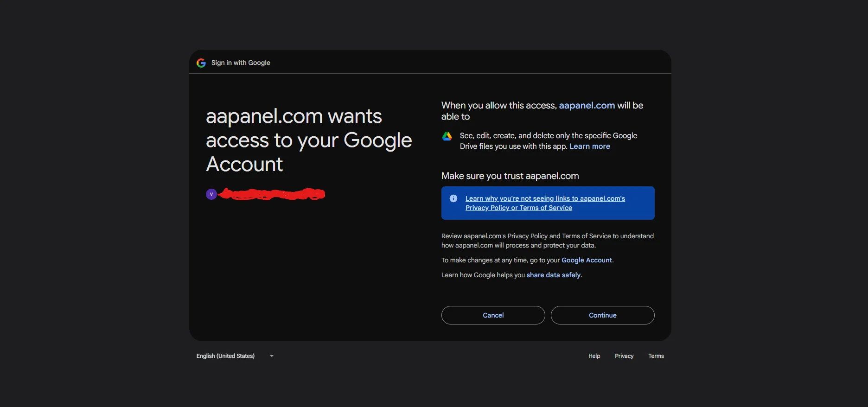The width and height of the screenshot is (868, 407).
Task: Click the Make sure you trust aapanel.com heading
Action: coord(510,176)
